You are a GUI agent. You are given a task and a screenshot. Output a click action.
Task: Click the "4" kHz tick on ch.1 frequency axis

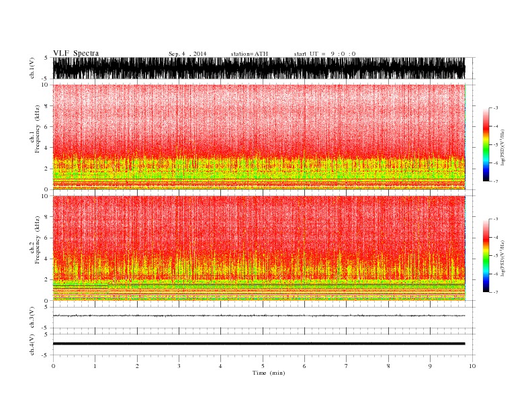[x=46, y=148]
